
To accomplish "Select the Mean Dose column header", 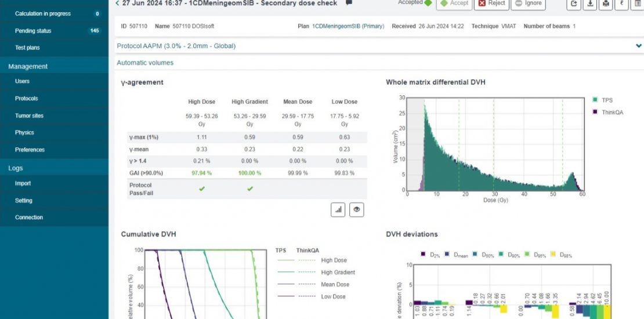I will pyautogui.click(x=298, y=102).
